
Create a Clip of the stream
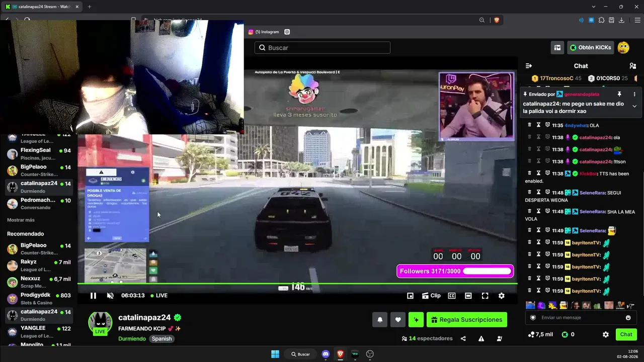431,296
